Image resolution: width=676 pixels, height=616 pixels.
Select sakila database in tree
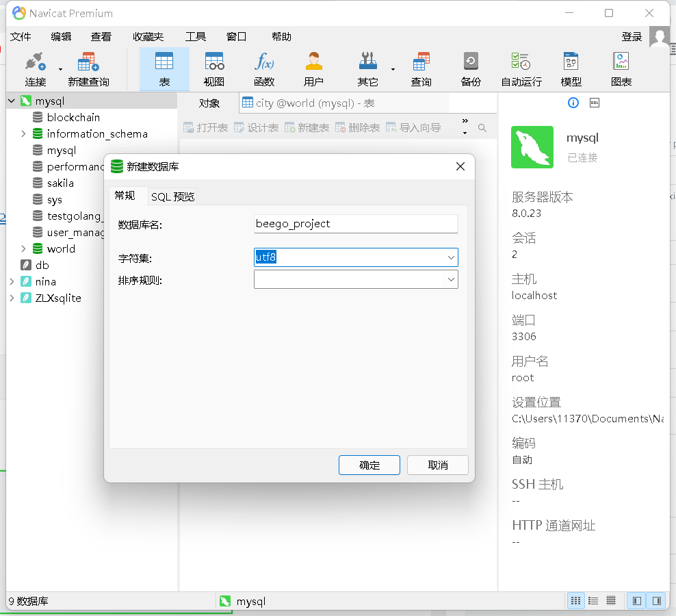coord(60,183)
